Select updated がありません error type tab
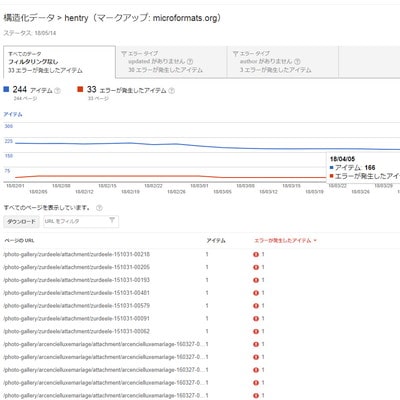The image size is (400, 400). point(171,62)
